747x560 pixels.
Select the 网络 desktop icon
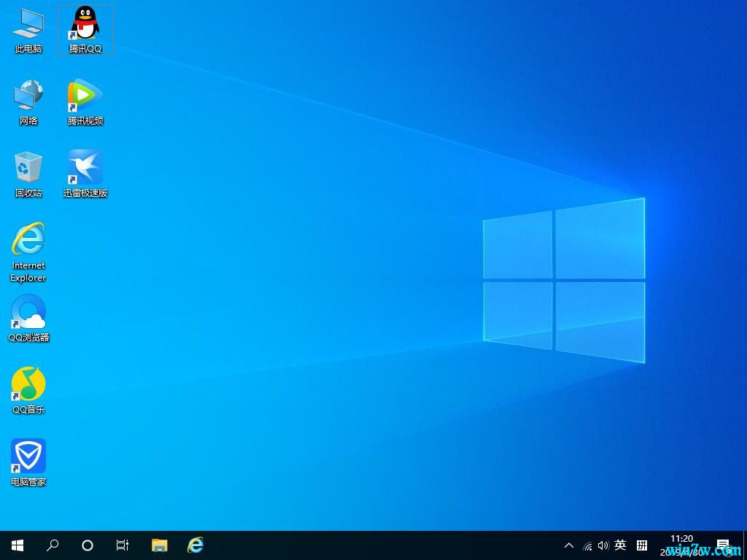[x=28, y=102]
